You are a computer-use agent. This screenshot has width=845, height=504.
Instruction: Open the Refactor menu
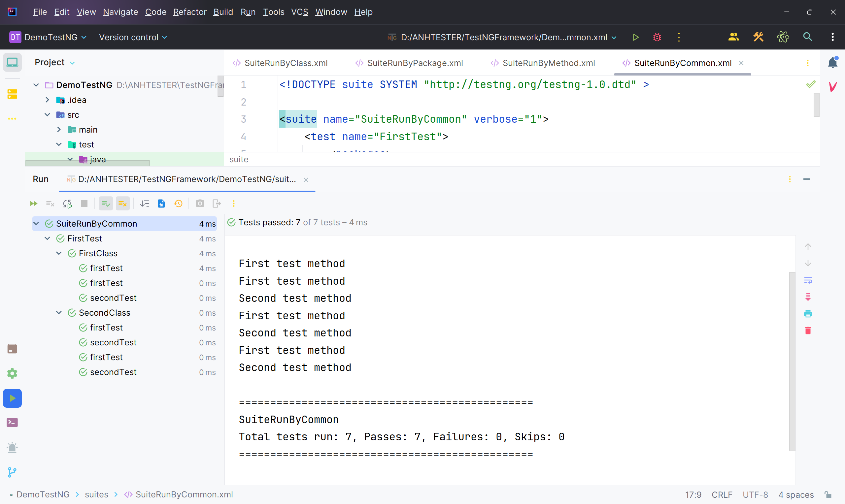coord(189,12)
